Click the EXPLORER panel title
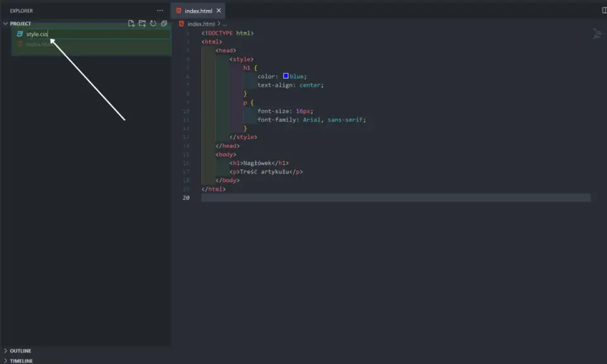Viewport: 607px width, 364px height. click(x=21, y=11)
